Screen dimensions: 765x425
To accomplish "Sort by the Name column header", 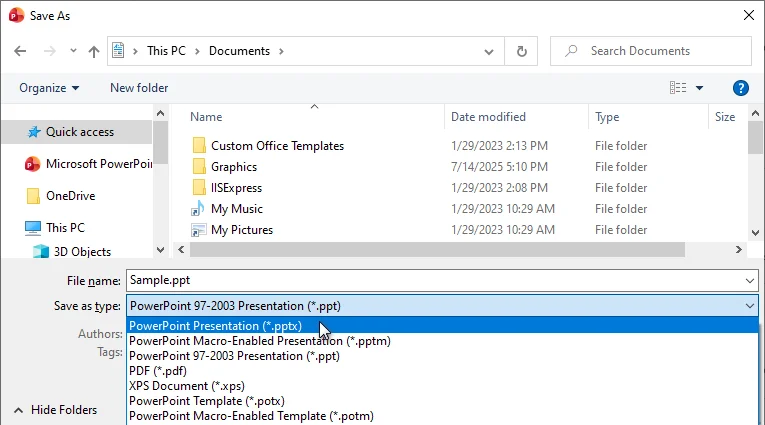I will pyautogui.click(x=206, y=117).
